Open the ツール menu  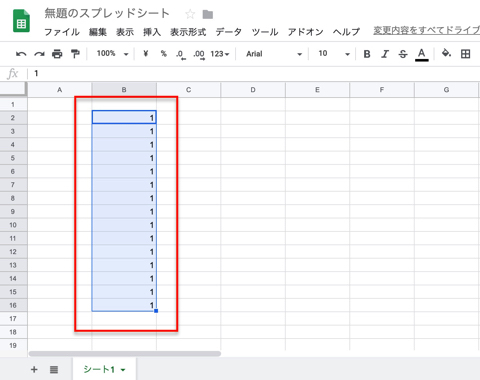(265, 32)
